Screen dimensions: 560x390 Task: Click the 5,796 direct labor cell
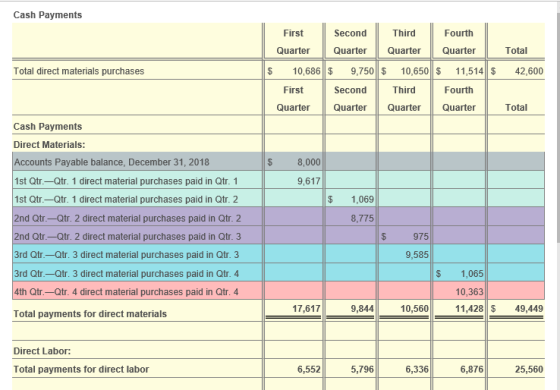pos(350,369)
